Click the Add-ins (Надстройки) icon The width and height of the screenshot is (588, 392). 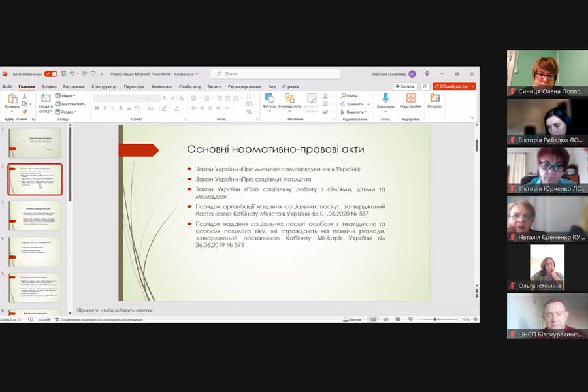pyautogui.click(x=410, y=99)
